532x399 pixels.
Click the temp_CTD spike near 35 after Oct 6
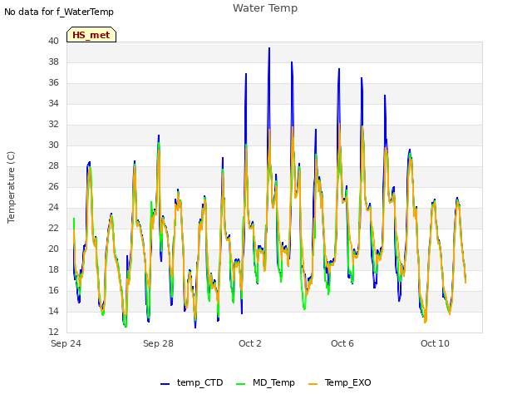coord(385,96)
